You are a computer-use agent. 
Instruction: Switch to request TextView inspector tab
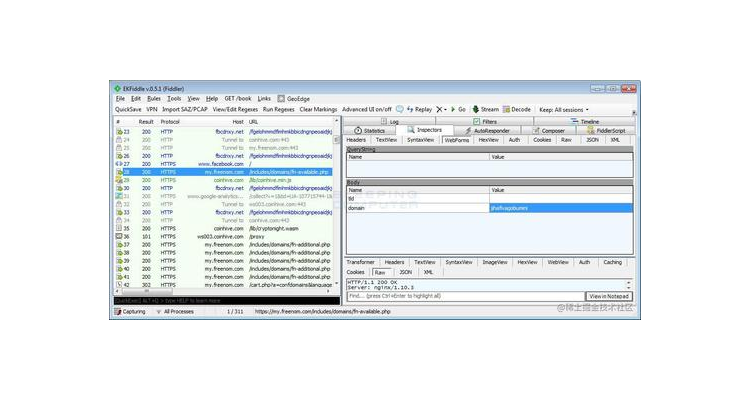(x=386, y=140)
